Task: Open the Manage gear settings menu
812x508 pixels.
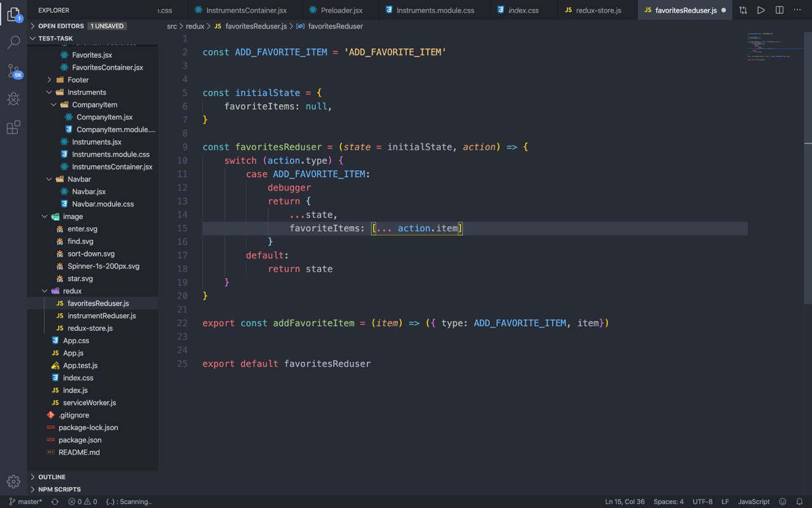Action: (x=13, y=481)
